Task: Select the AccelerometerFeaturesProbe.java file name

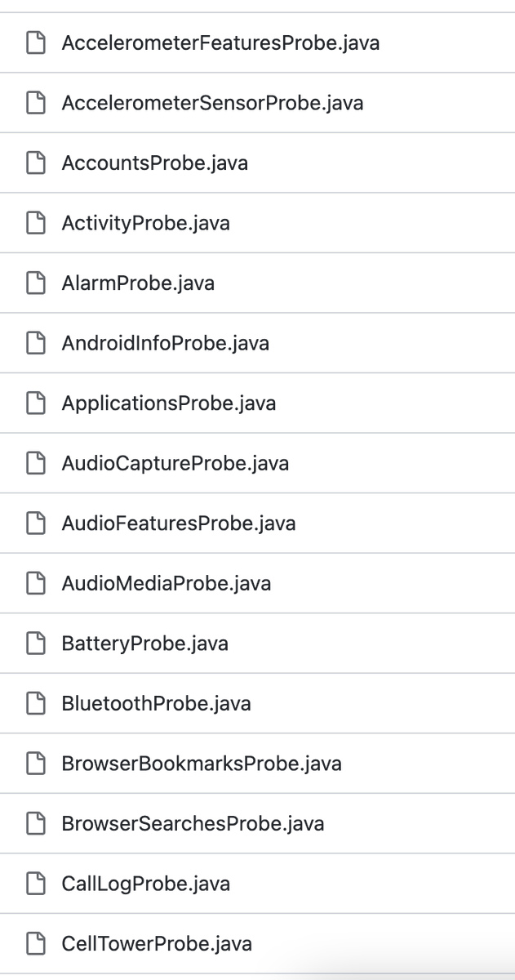Action: (221, 42)
